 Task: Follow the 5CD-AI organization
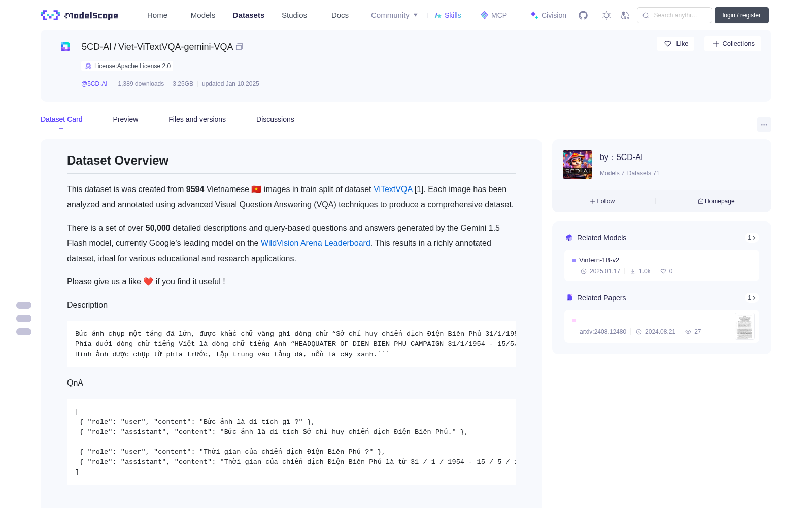pyautogui.click(x=602, y=201)
